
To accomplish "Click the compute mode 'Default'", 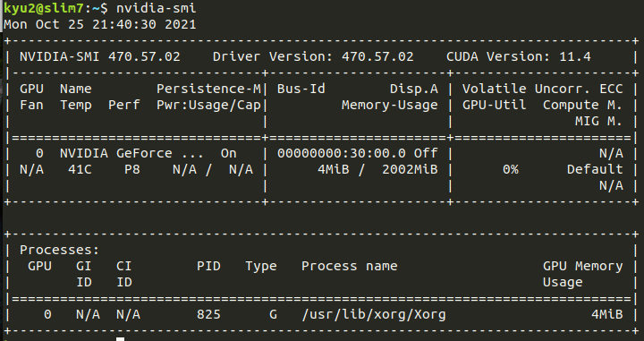I will [x=595, y=169].
